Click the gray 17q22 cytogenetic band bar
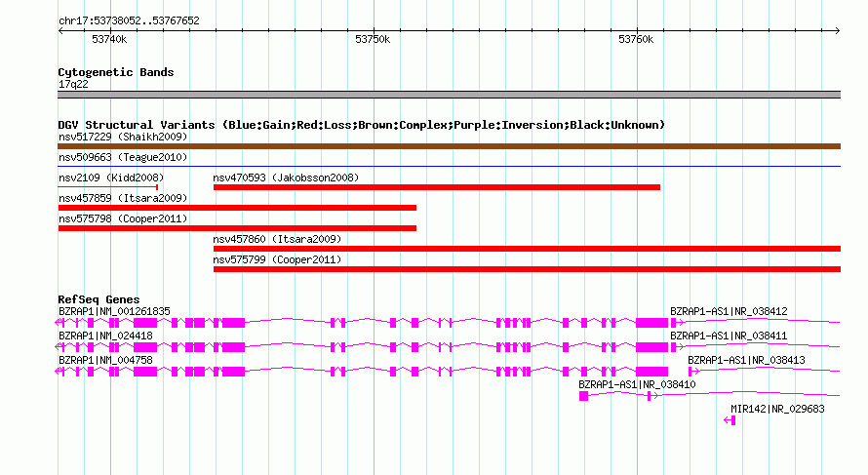 coord(449,95)
